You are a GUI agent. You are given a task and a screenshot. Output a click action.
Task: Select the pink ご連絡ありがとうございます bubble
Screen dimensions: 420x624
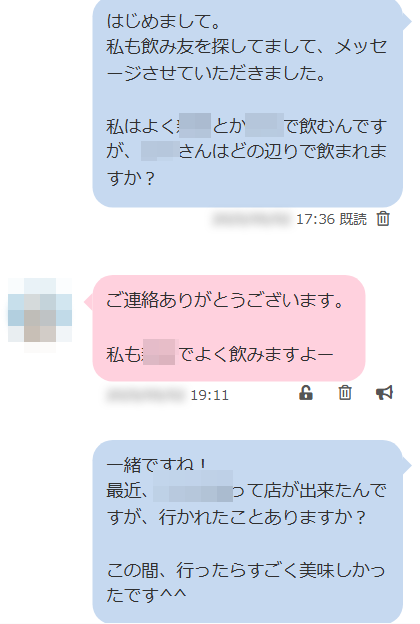[x=229, y=328]
